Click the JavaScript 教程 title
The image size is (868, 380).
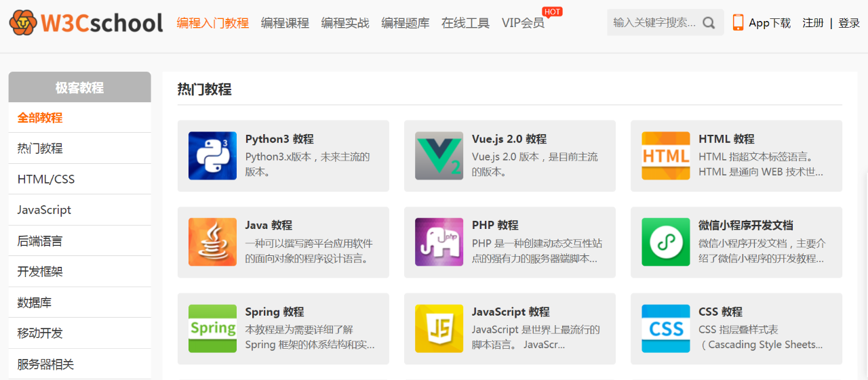point(511,312)
